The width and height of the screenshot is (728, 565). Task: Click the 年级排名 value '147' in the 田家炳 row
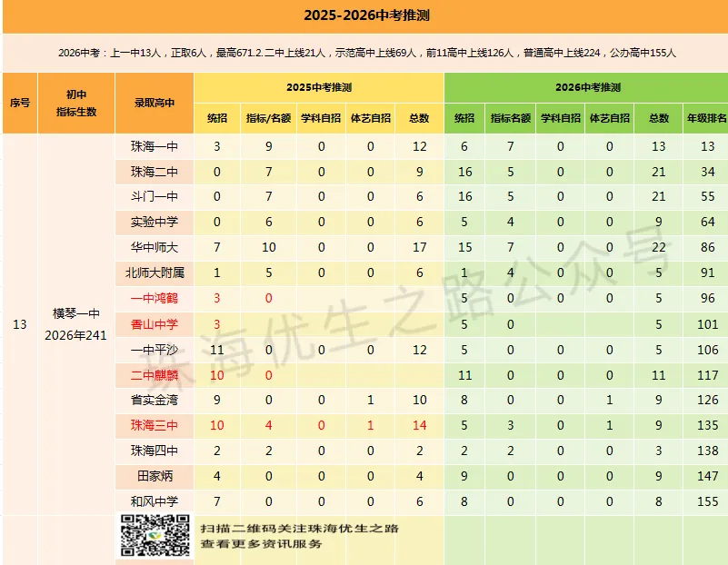coord(708,476)
